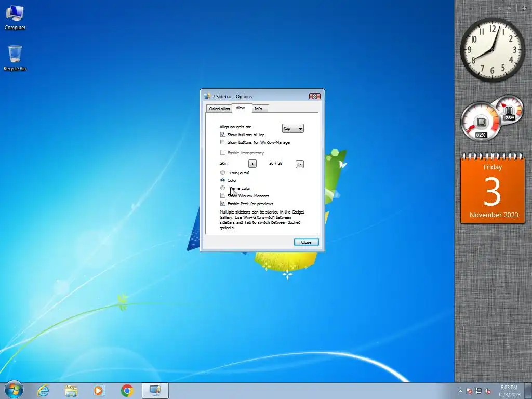
Task: Launch Internet Explorer from the taskbar
Action: tap(43, 391)
